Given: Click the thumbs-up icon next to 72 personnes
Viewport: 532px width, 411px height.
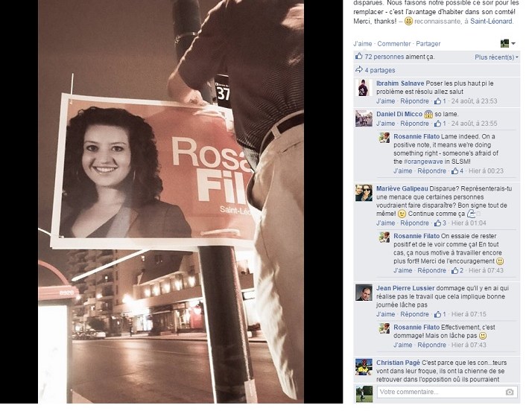Looking at the screenshot, I should tap(358, 57).
